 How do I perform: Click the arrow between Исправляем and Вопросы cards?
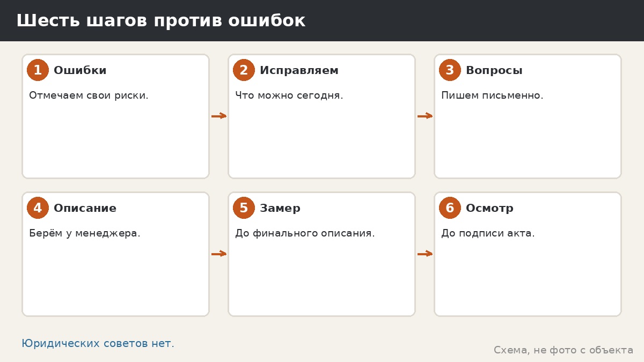(x=425, y=116)
